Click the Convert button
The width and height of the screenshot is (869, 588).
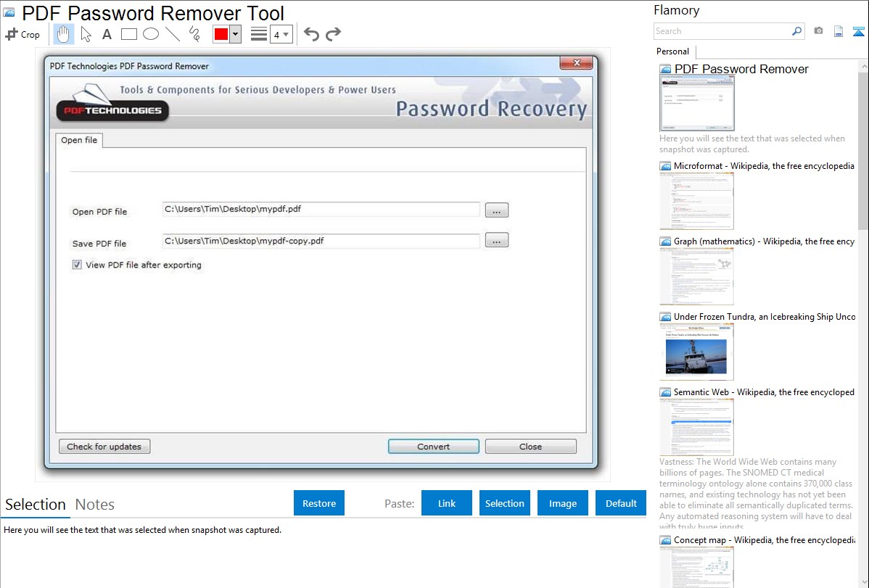(x=433, y=447)
